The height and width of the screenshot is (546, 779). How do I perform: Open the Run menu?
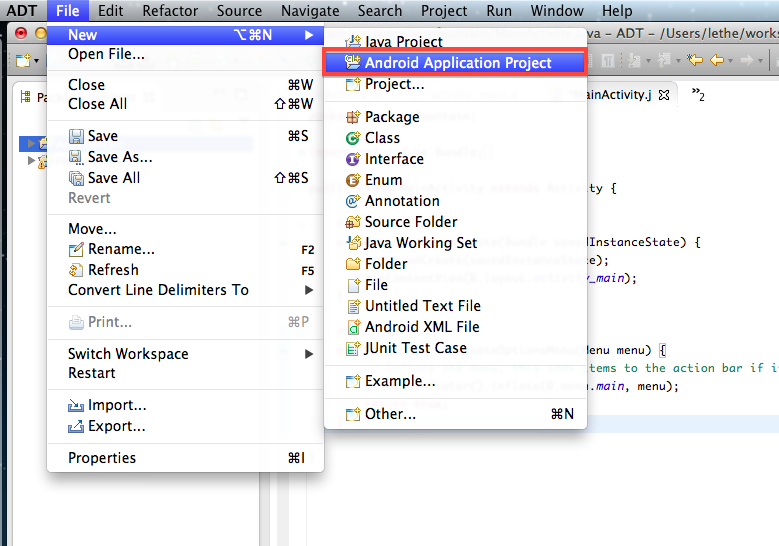coord(499,10)
